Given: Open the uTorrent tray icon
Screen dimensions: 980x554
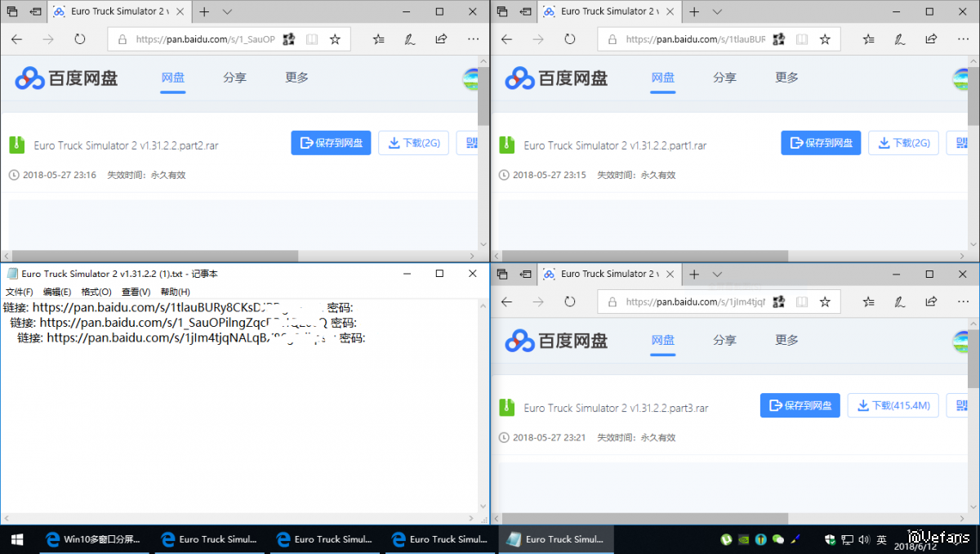Looking at the screenshot, I should point(726,539).
